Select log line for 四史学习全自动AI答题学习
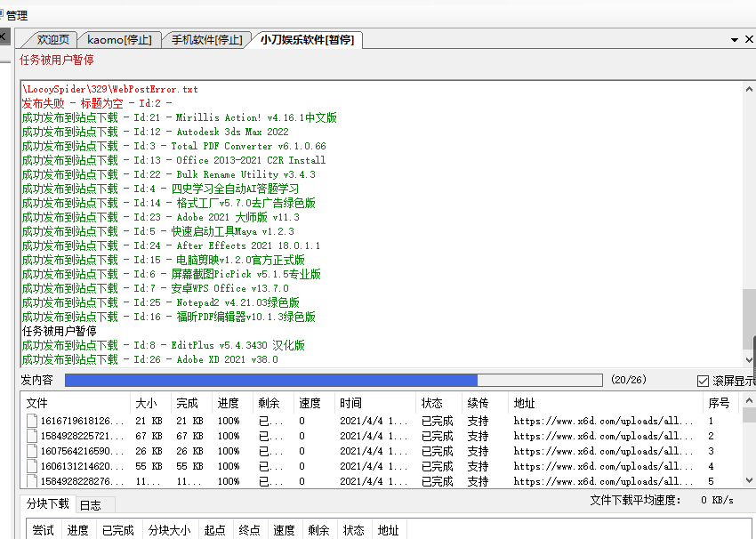The height and width of the screenshot is (539, 756). click(x=161, y=189)
